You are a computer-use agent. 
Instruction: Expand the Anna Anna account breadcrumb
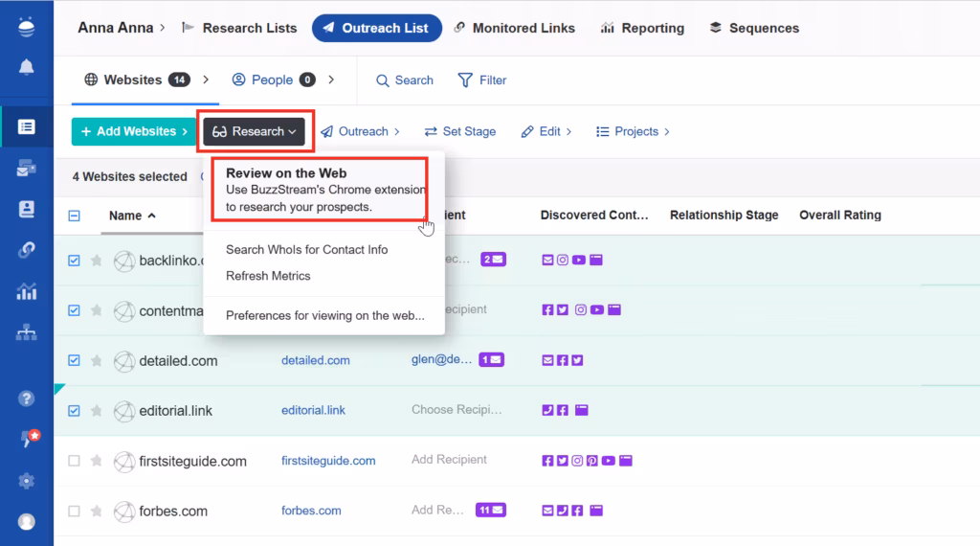tap(122, 28)
